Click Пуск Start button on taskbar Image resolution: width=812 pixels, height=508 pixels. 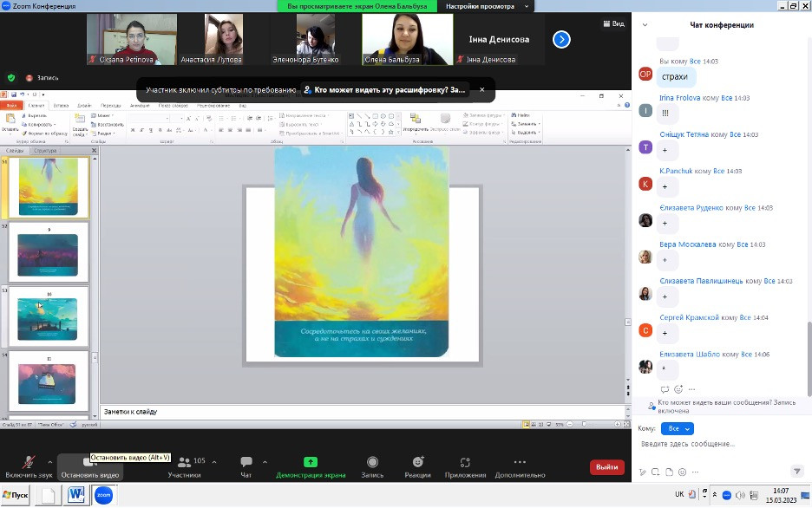point(16,495)
